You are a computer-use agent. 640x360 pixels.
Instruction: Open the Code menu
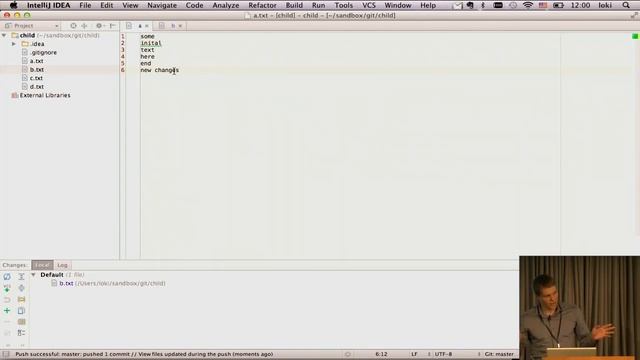pos(194,5)
